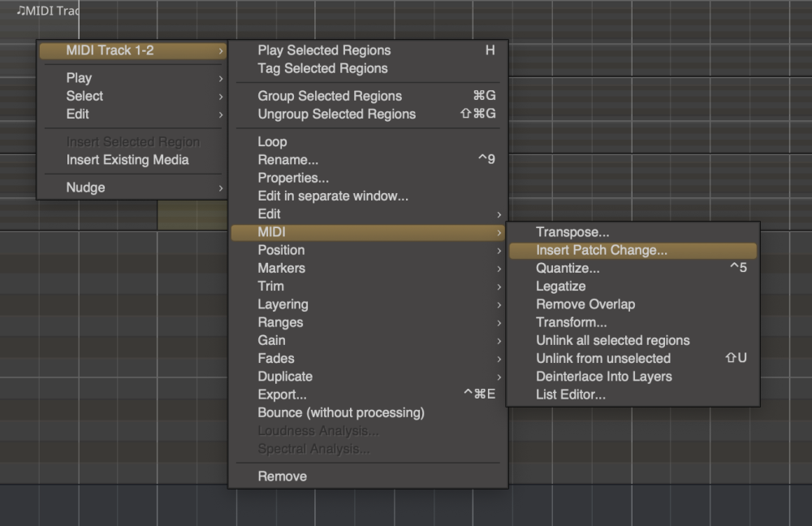Choose Edit in separate window...
Image resolution: width=812 pixels, height=526 pixels.
tap(368, 196)
